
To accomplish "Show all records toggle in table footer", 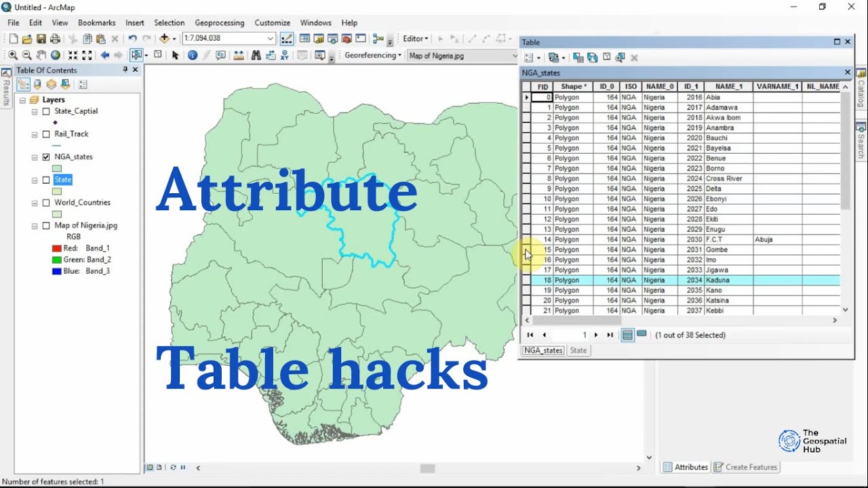I will [x=628, y=335].
